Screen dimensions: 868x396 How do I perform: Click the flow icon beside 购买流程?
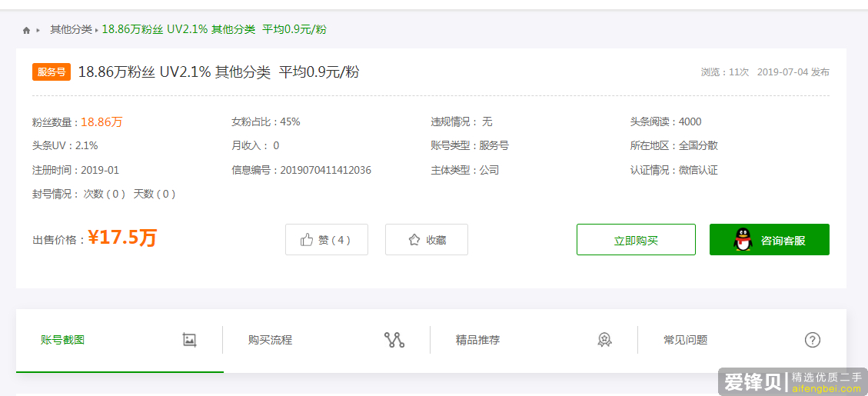pos(394,340)
